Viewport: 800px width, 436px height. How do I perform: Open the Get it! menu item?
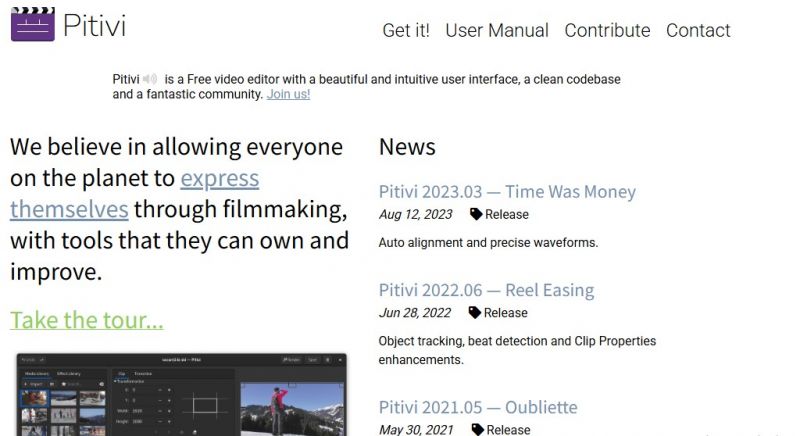(406, 30)
